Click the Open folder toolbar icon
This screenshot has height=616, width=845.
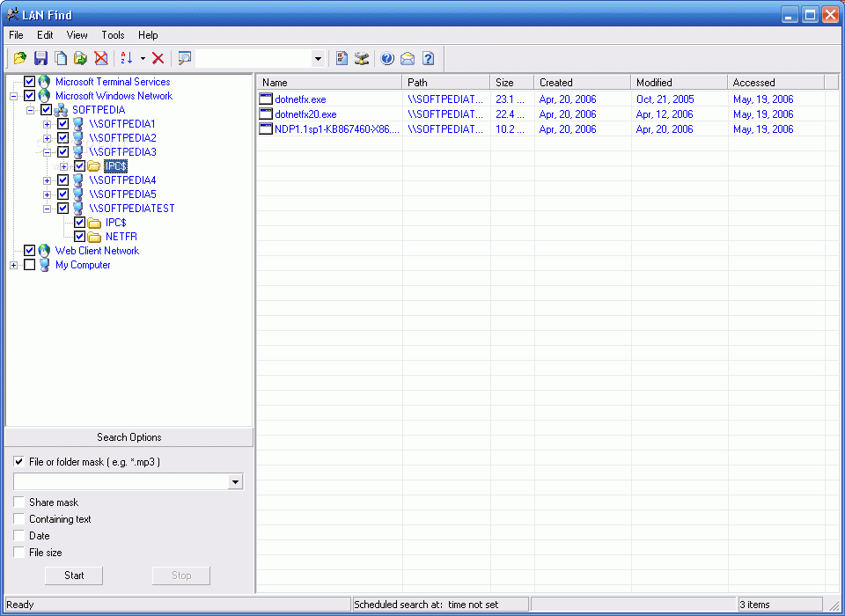(x=20, y=58)
